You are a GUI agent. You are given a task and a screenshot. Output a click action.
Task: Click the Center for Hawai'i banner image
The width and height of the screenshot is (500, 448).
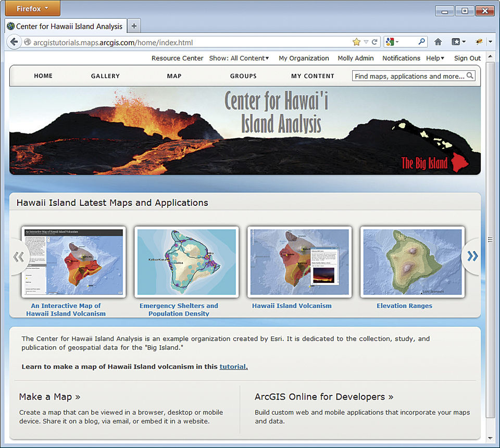(x=245, y=131)
